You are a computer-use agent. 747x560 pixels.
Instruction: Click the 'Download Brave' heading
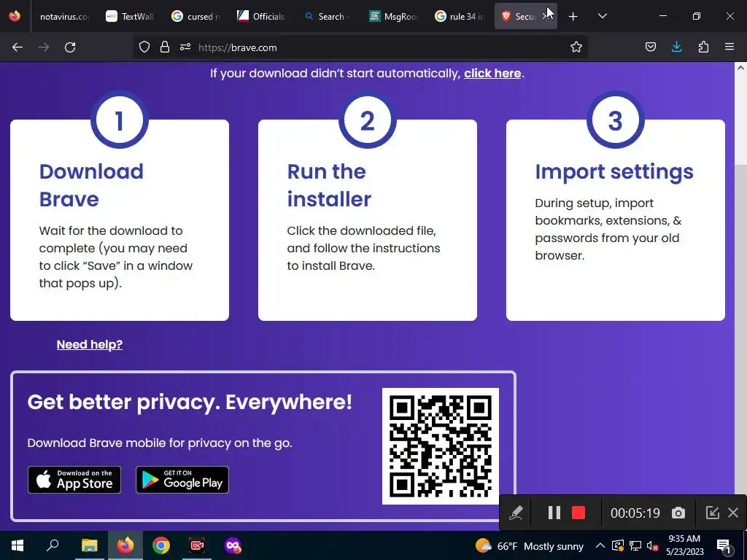[x=91, y=185]
